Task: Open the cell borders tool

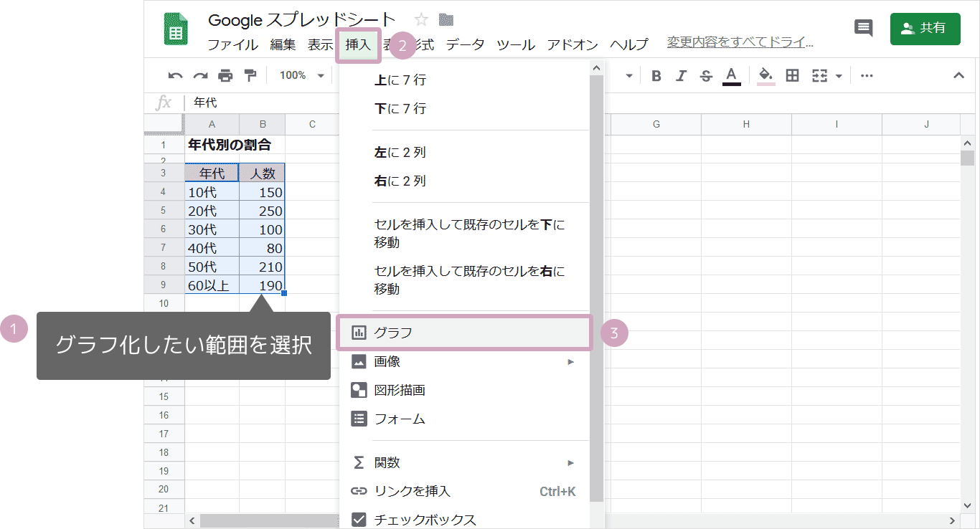Action: pyautogui.click(x=792, y=76)
